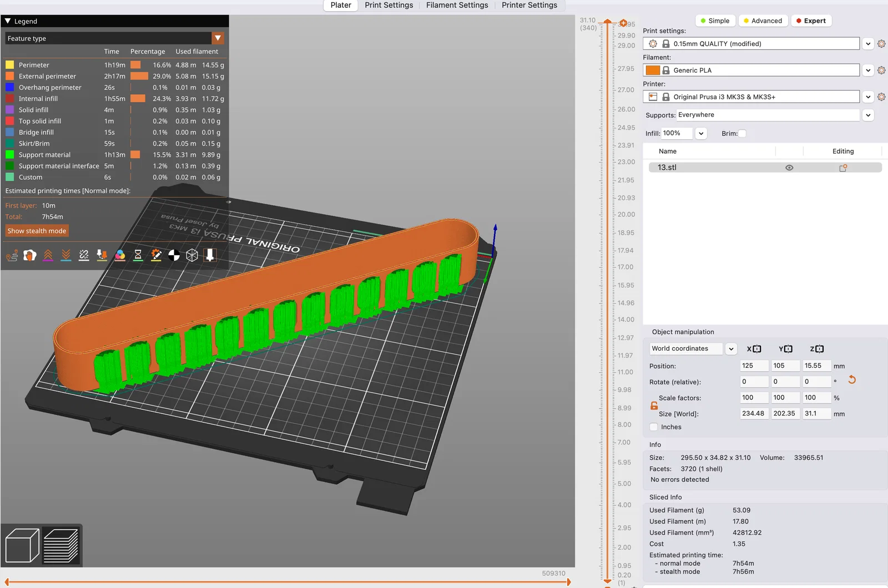Click the scale lock padlock icon
This screenshot has width=888, height=588.
click(x=654, y=406)
